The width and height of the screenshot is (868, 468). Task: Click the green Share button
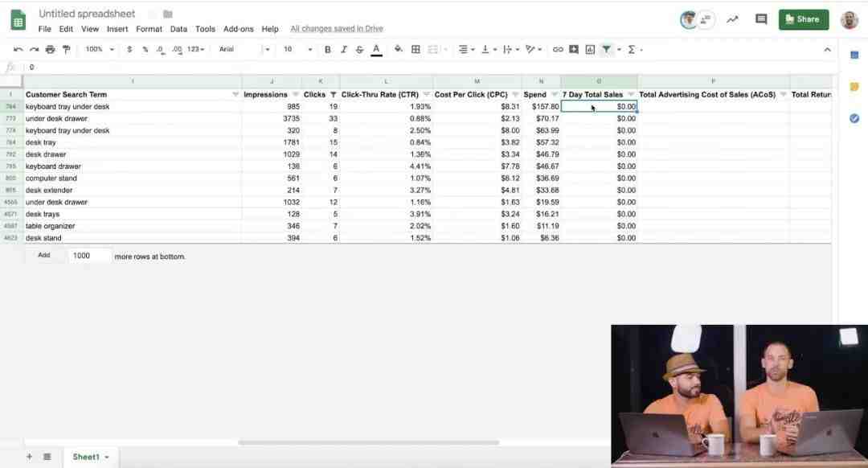[803, 19]
